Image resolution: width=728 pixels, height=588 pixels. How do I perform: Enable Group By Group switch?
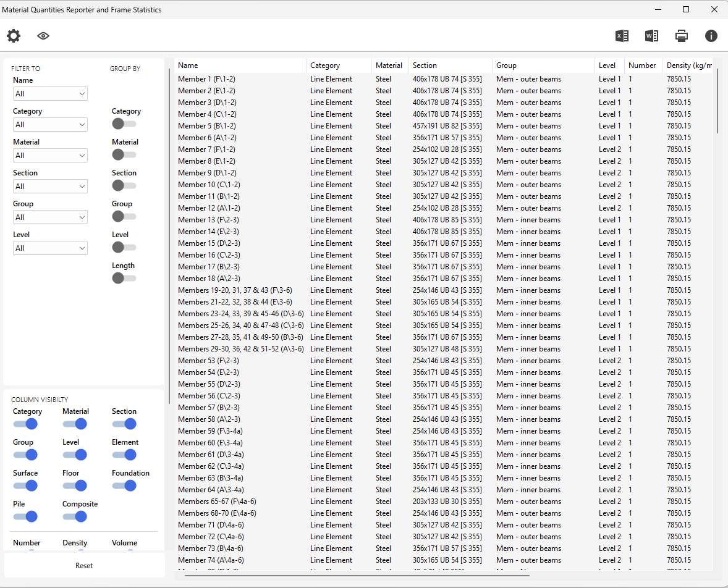click(x=124, y=216)
